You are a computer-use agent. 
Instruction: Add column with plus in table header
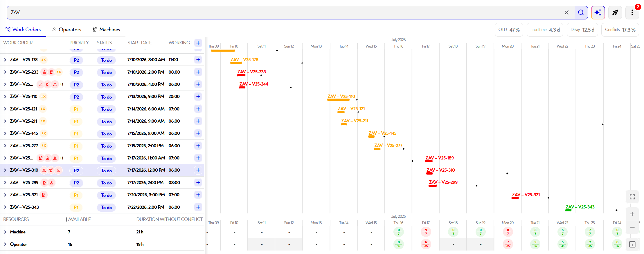click(198, 43)
